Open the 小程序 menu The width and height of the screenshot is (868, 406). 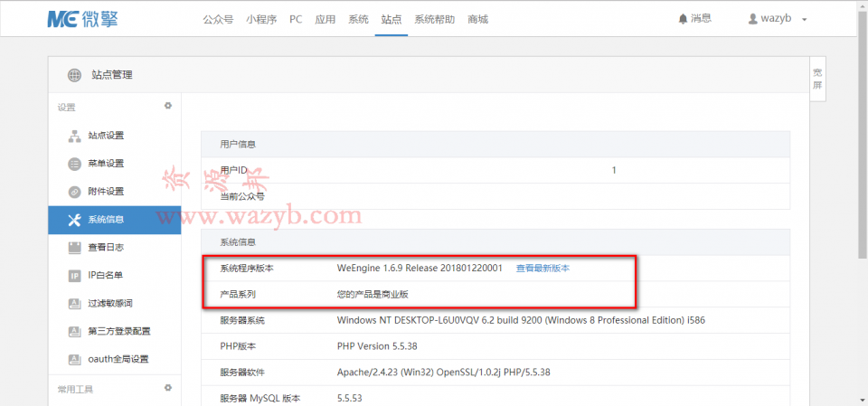click(261, 19)
